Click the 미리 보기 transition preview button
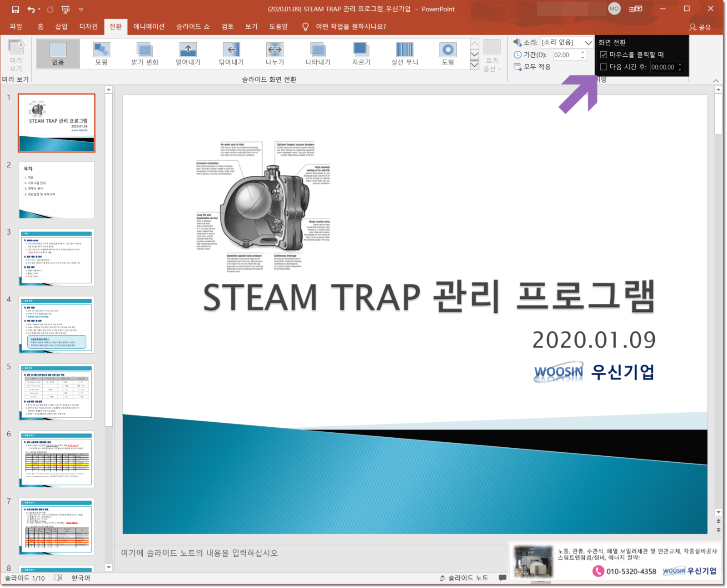 coord(16,55)
